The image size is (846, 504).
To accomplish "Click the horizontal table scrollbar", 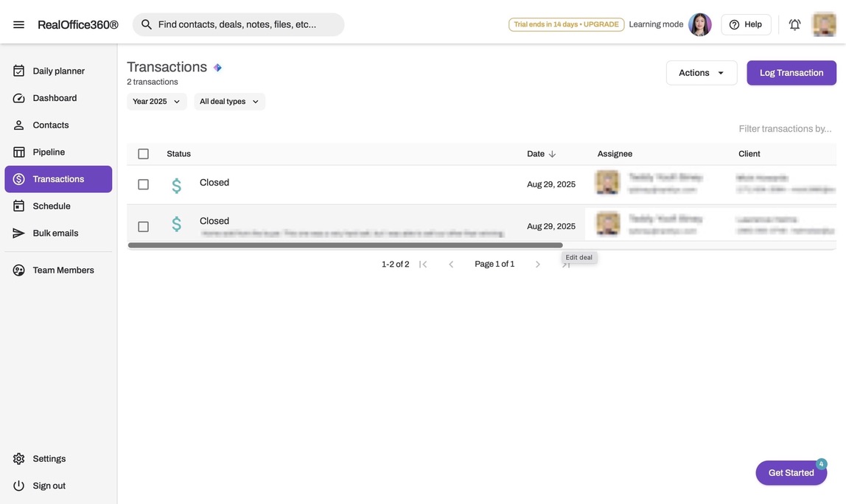I will 345,245.
